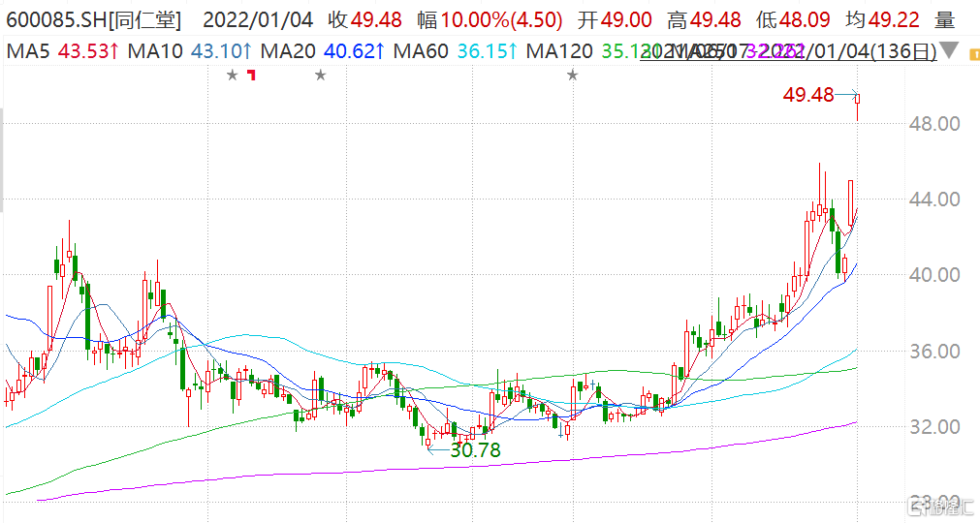The height and width of the screenshot is (523, 980).
Task: Click the middle star event marker
Action: pos(320,76)
